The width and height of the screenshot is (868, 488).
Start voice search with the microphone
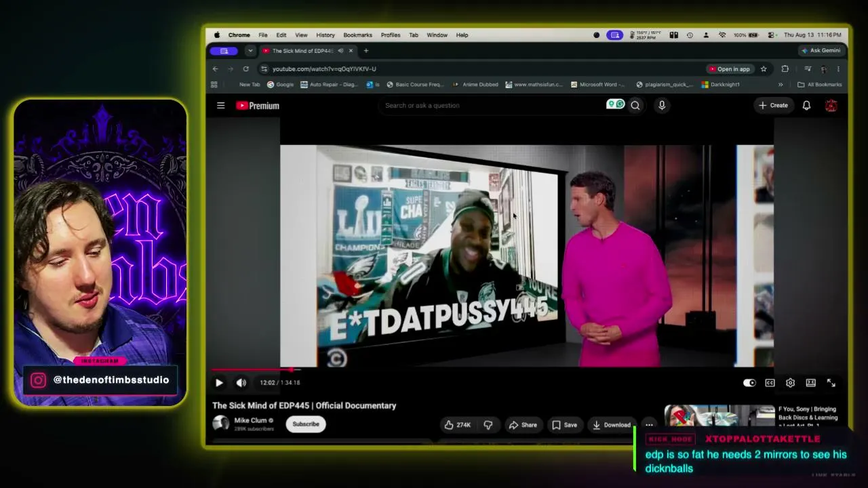662,105
